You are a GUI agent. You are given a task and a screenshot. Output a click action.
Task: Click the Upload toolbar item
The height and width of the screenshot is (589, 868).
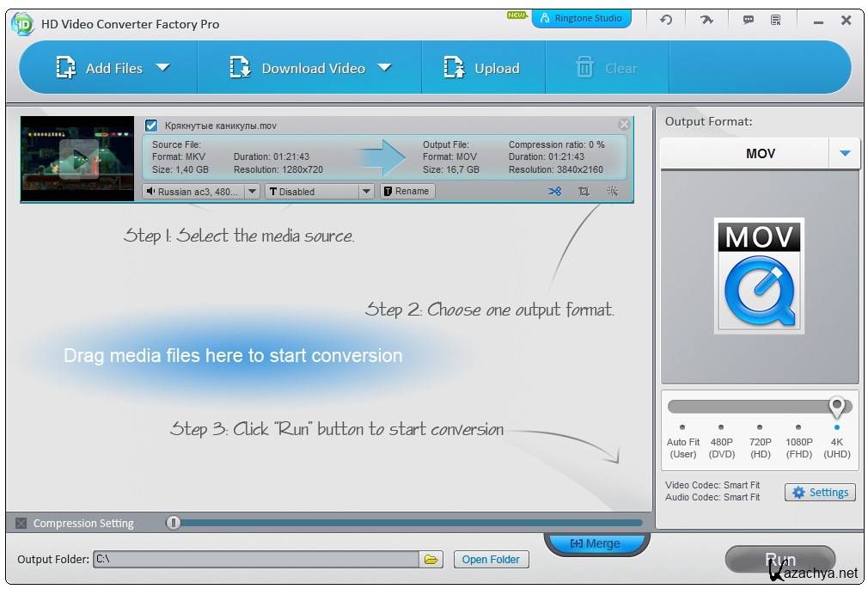click(x=482, y=68)
